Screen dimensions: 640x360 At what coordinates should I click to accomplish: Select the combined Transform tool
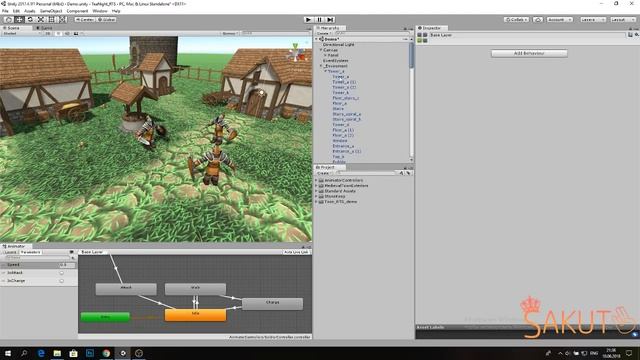click(62, 20)
